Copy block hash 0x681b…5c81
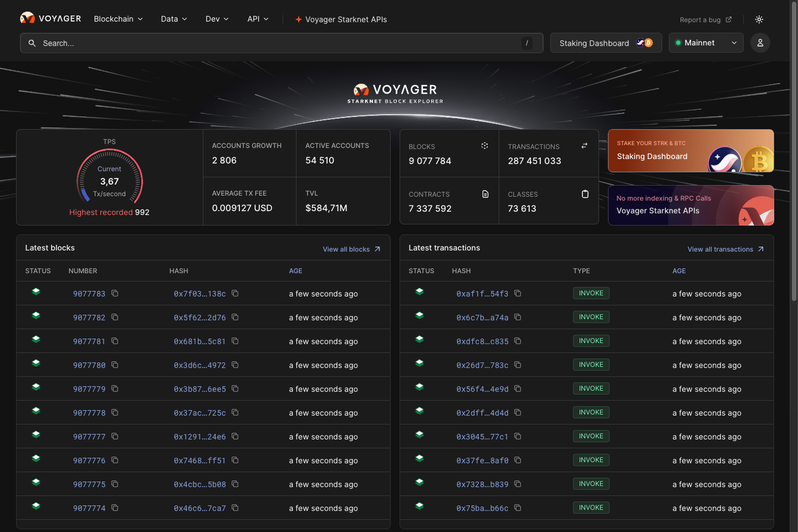 [x=235, y=341]
